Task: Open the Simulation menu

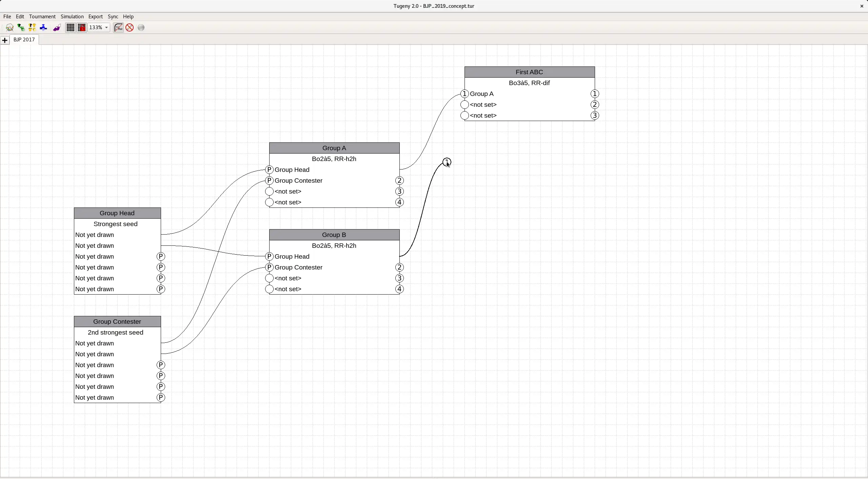Action: coord(72,16)
